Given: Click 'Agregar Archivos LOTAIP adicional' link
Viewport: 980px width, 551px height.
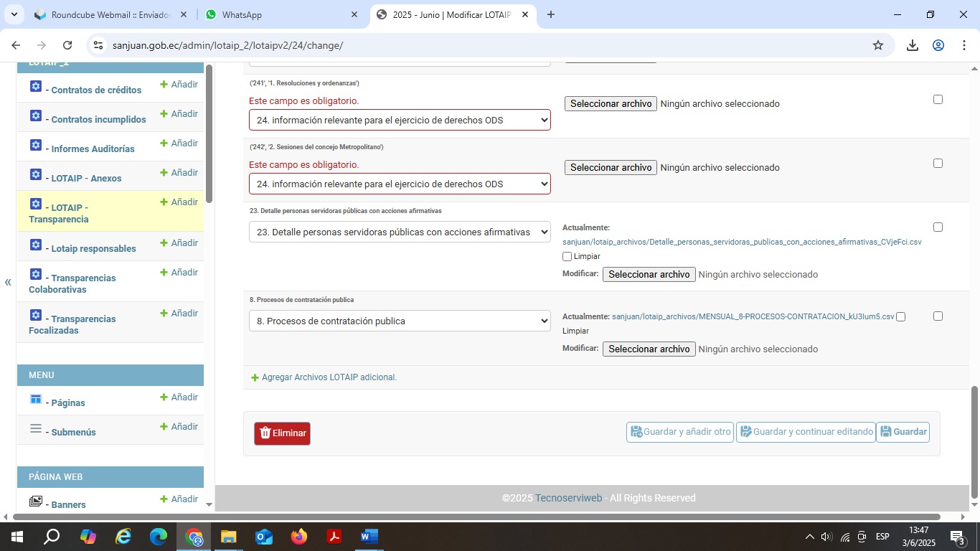Looking at the screenshot, I should (329, 377).
